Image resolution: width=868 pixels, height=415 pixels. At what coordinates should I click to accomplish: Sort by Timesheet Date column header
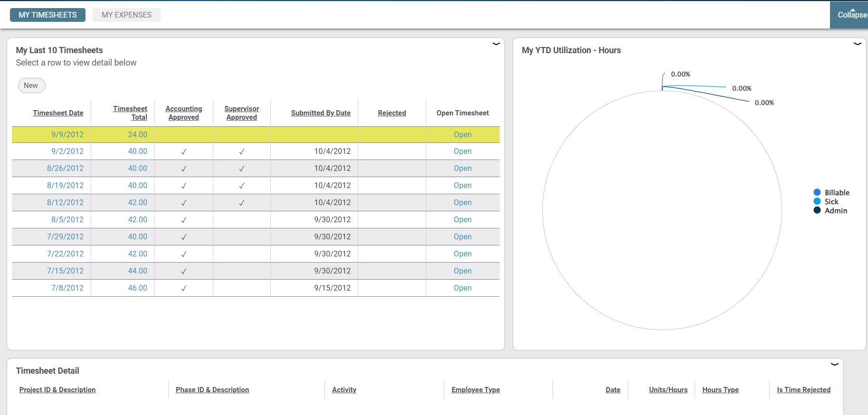(x=58, y=113)
